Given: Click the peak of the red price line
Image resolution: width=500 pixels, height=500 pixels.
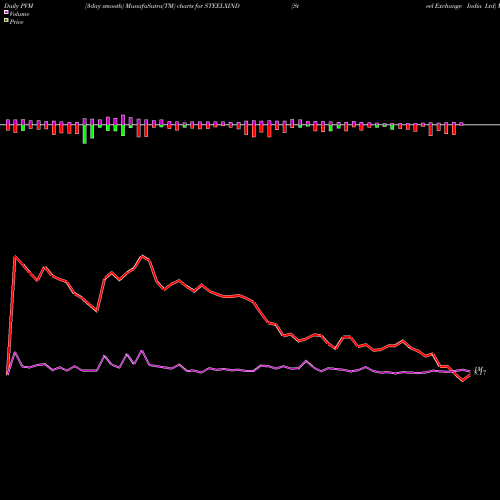Looking at the screenshot, I should coord(143,256).
